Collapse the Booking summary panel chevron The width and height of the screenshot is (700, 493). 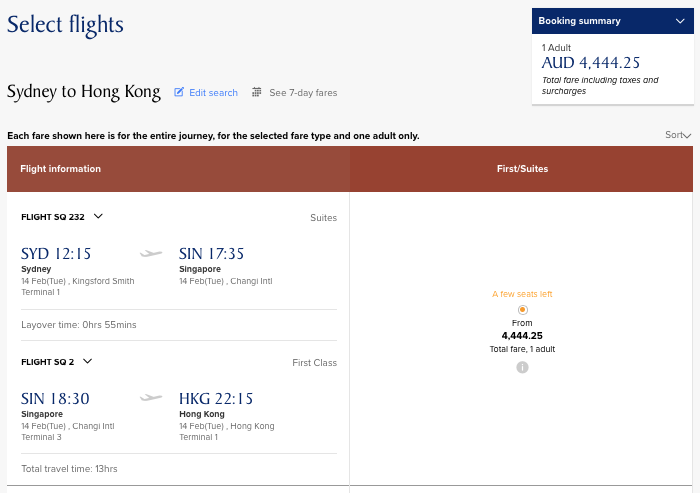tap(681, 21)
